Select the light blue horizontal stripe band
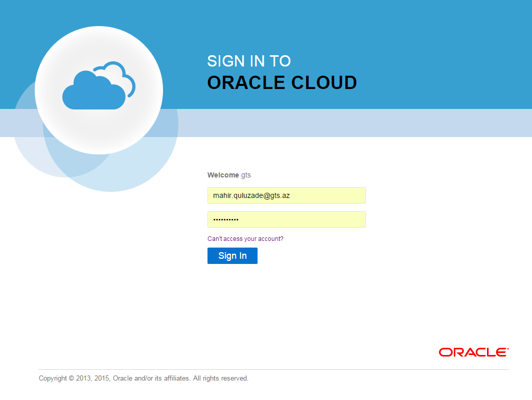The width and height of the screenshot is (532, 400). point(358,123)
